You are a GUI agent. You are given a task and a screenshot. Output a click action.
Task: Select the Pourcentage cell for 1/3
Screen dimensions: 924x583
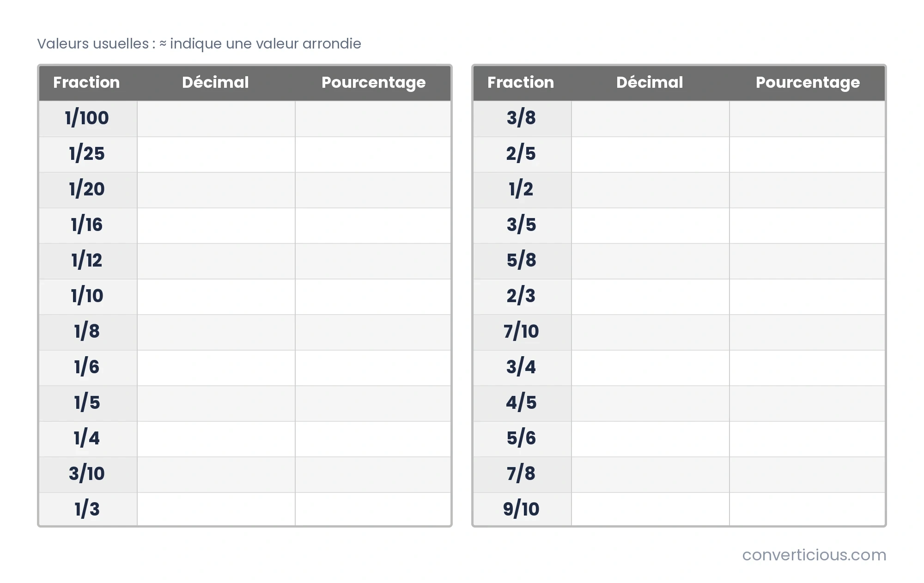373,509
